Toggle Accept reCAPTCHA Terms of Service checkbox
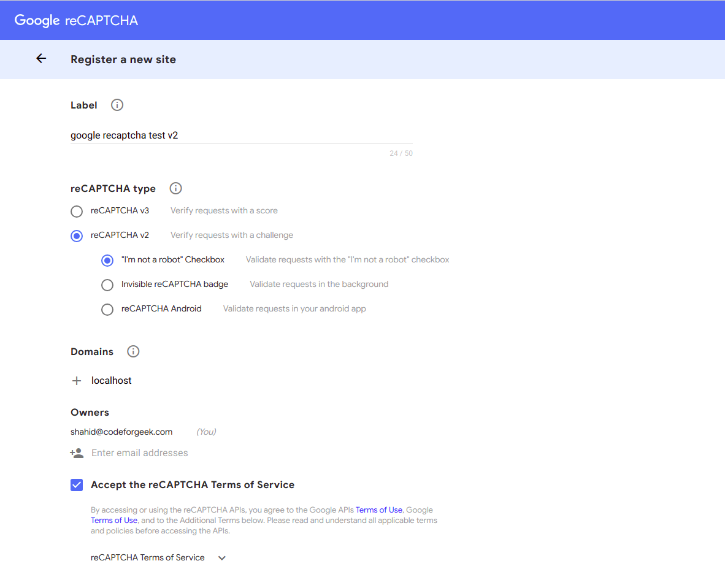Screen dimensions: 725x588 coord(77,485)
